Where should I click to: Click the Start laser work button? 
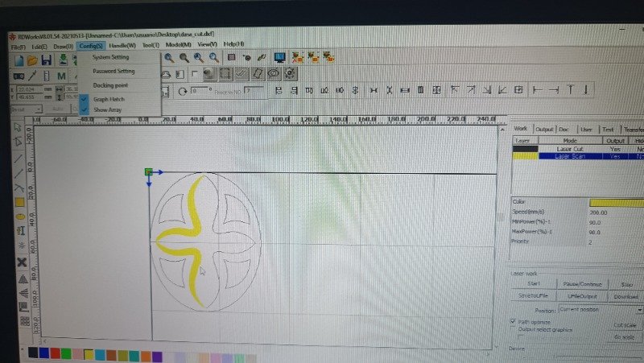tap(534, 283)
